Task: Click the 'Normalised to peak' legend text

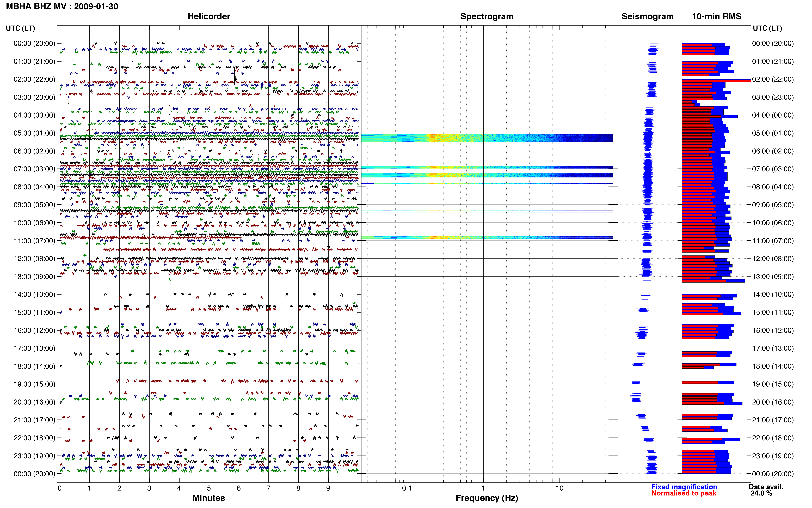Action: tap(684, 493)
